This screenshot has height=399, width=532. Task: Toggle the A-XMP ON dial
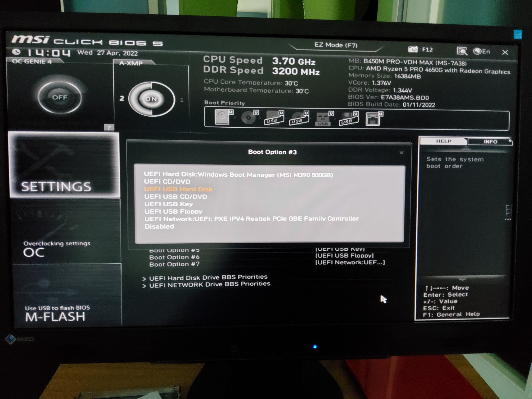pos(151,99)
